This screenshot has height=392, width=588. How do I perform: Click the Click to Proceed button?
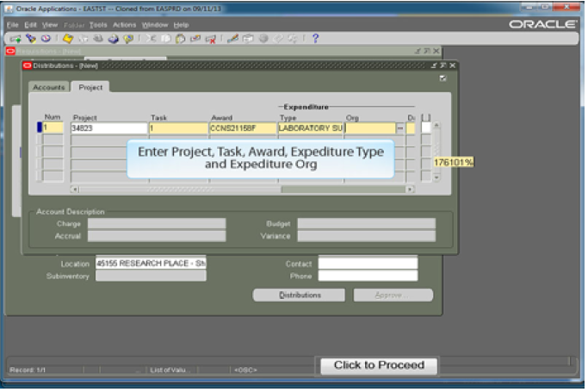(379, 365)
